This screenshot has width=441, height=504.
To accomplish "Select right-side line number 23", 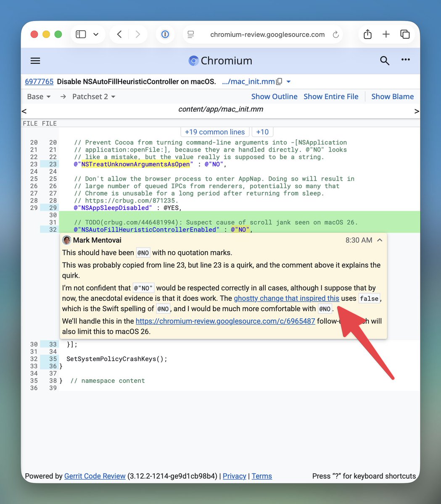I will [x=53, y=164].
